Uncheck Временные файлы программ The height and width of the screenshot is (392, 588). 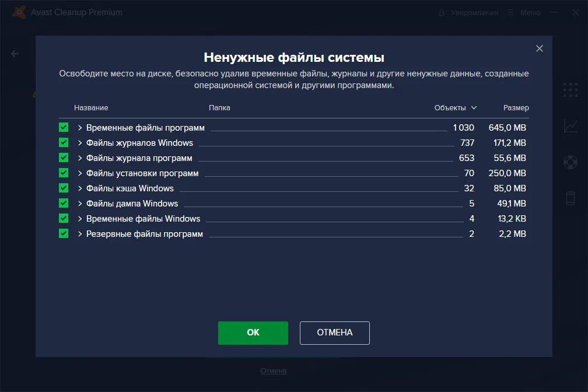click(64, 127)
